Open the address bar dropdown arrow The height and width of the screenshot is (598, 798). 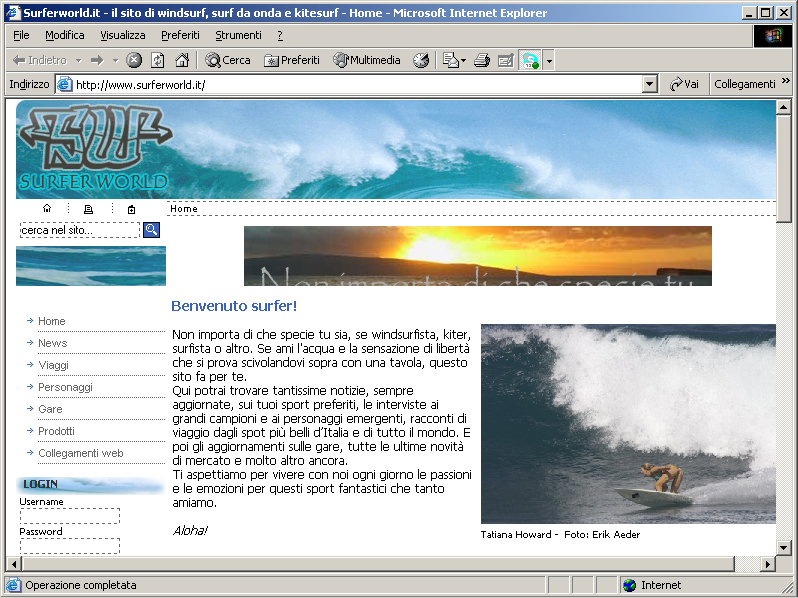(650, 85)
